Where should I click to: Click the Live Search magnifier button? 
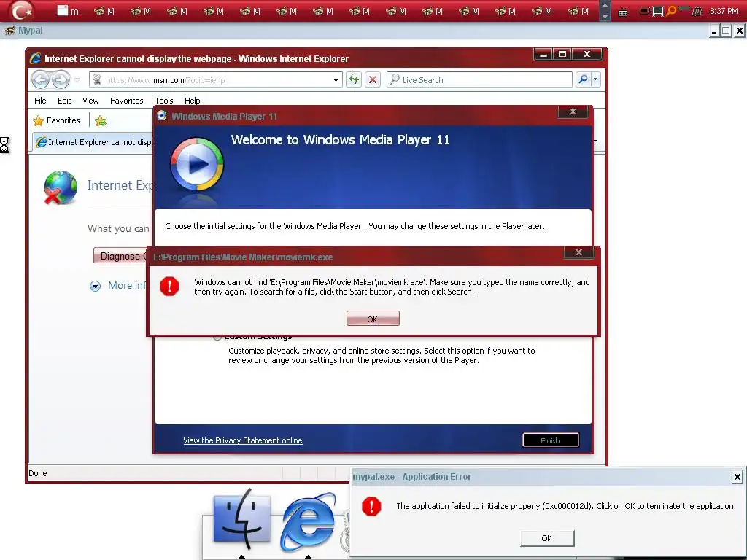(583, 79)
